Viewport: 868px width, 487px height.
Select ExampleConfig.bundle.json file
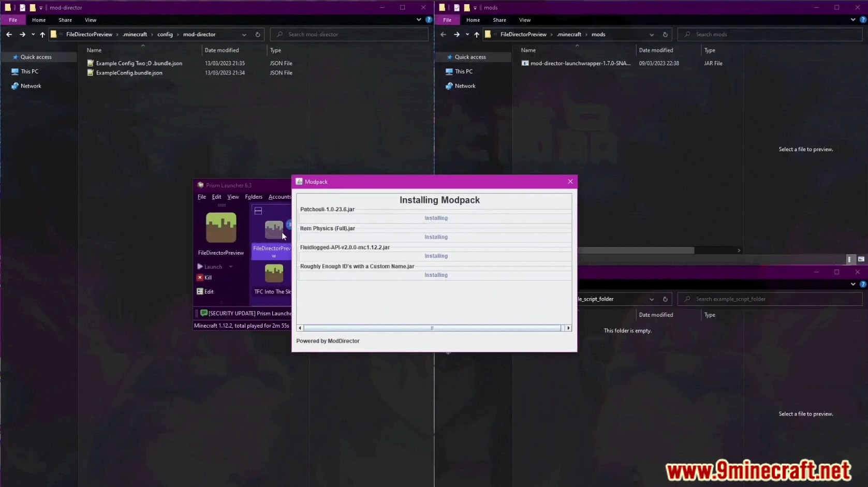pyautogui.click(x=129, y=73)
